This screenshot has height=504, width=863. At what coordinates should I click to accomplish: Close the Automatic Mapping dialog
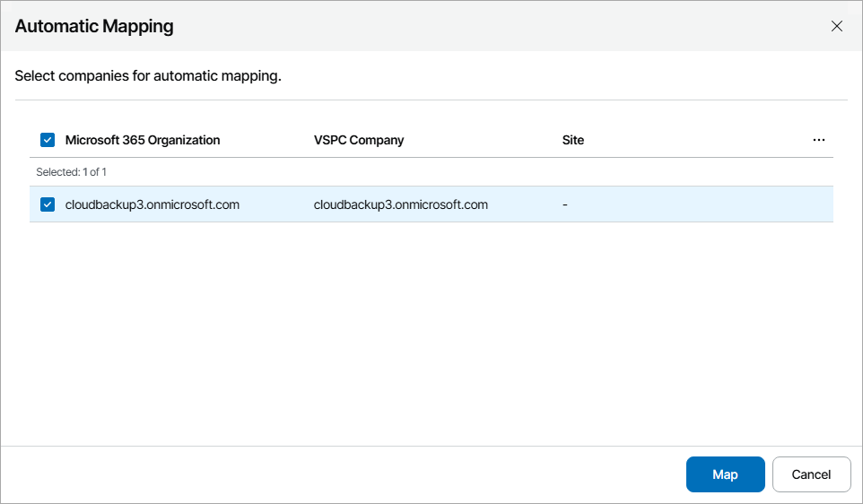click(x=837, y=26)
